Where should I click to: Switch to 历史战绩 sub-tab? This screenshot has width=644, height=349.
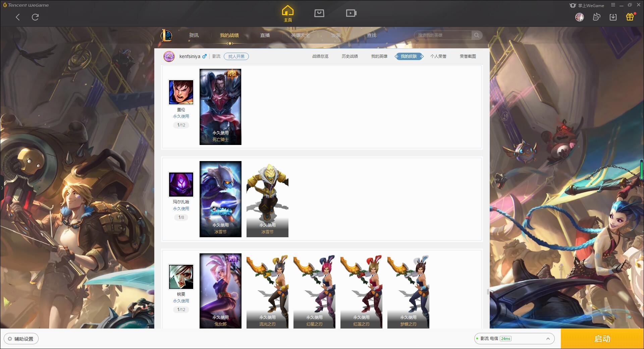350,56
